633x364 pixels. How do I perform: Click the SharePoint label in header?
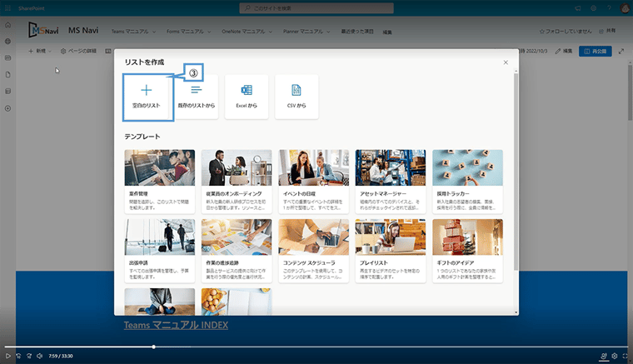[x=32, y=8]
